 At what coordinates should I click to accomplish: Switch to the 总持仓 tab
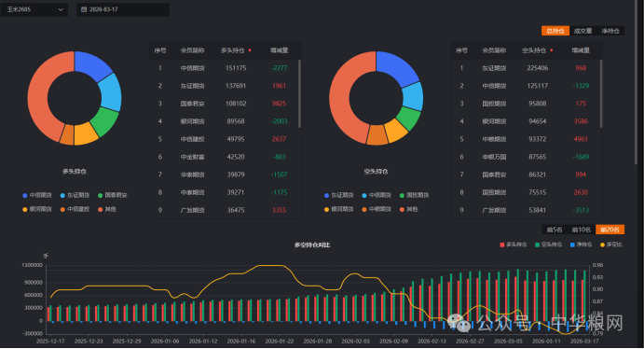[x=555, y=31]
